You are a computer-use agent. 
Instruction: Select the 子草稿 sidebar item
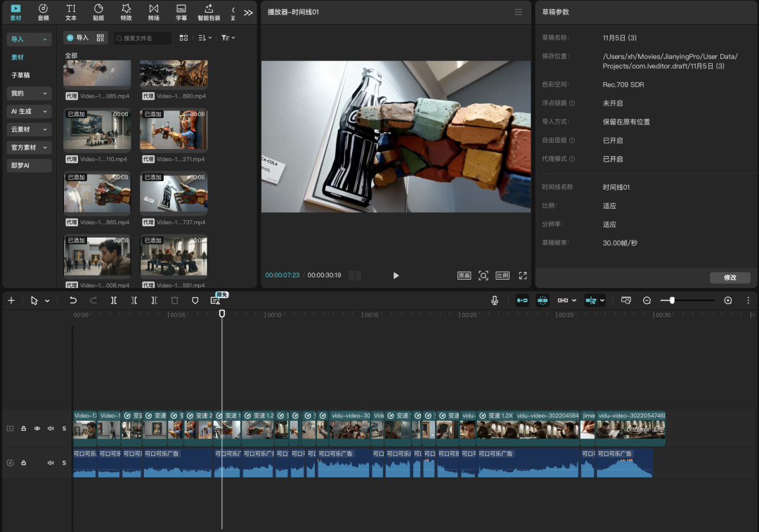pos(20,75)
